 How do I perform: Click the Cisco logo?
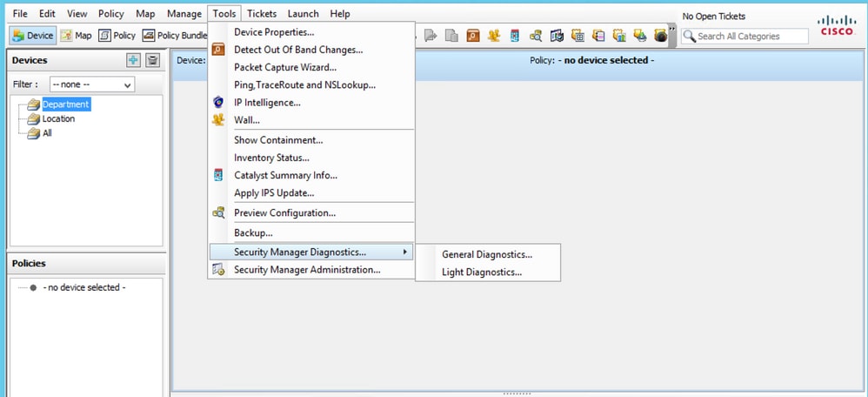tap(837, 25)
